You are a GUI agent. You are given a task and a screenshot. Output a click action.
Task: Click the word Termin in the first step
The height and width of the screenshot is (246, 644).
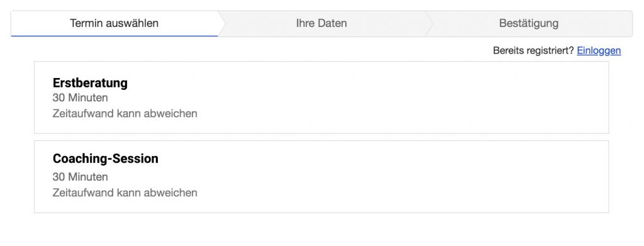(x=87, y=23)
